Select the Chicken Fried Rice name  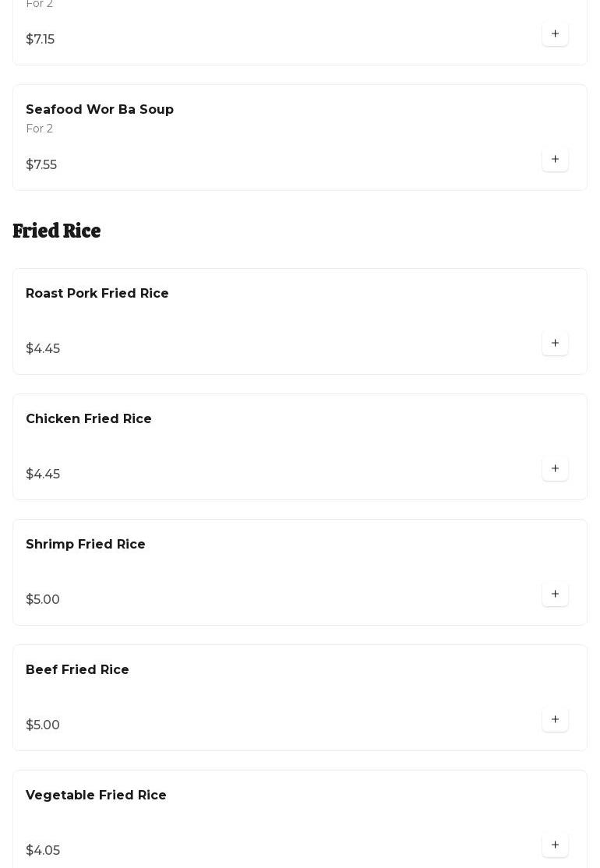coord(89,419)
